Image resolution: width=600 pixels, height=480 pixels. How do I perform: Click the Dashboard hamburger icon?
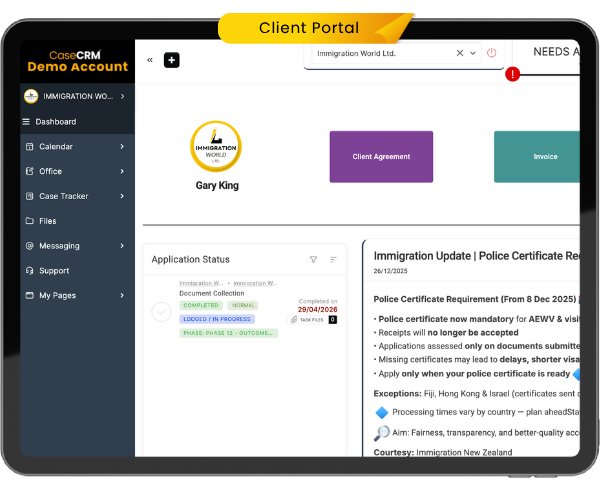tap(26, 122)
